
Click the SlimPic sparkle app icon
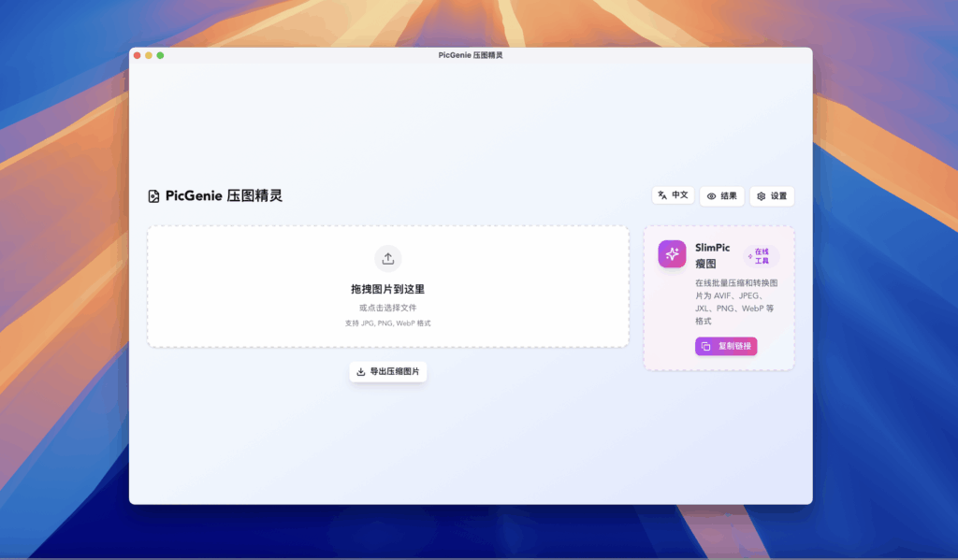(671, 253)
